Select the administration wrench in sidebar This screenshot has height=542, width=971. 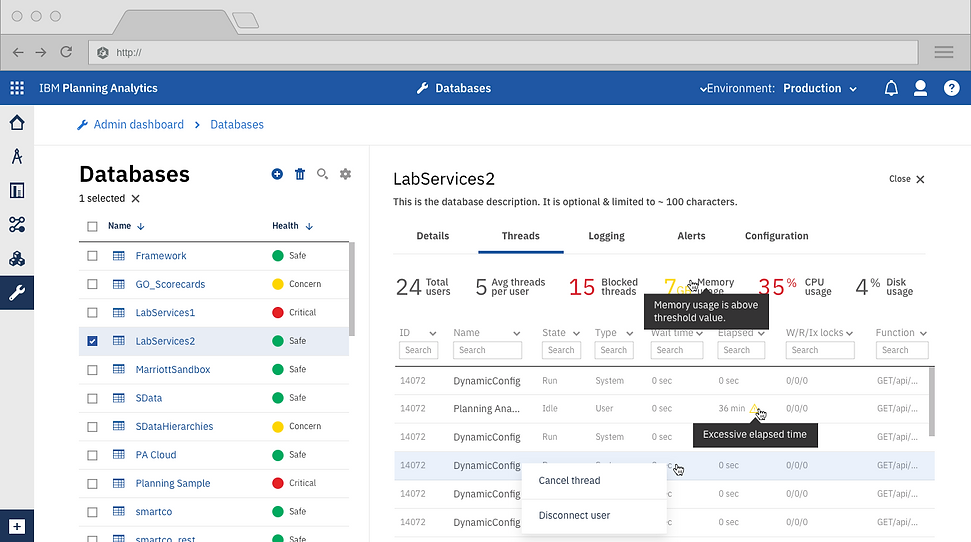coord(17,292)
